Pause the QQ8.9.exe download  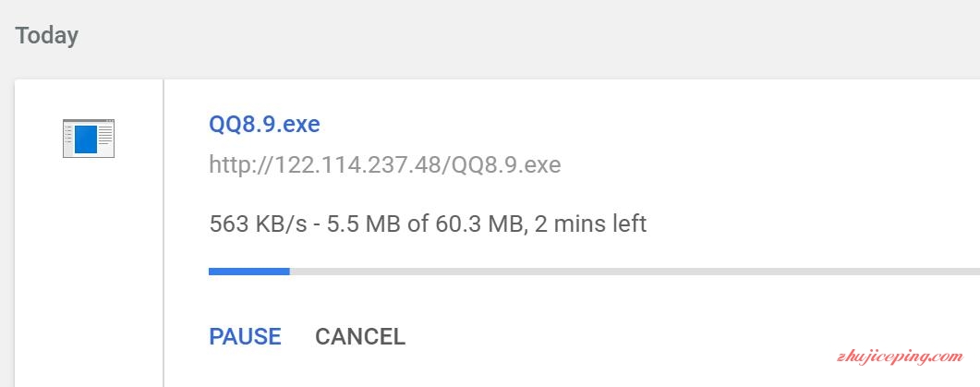coord(245,336)
